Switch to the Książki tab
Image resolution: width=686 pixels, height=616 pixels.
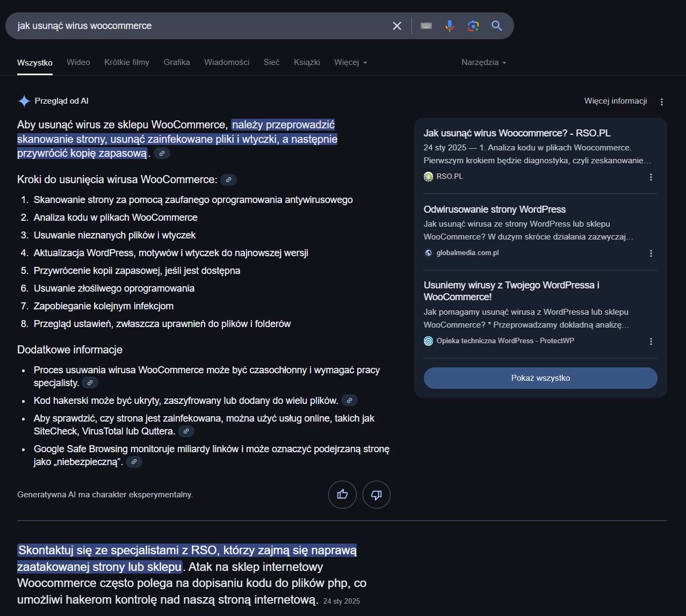point(307,62)
